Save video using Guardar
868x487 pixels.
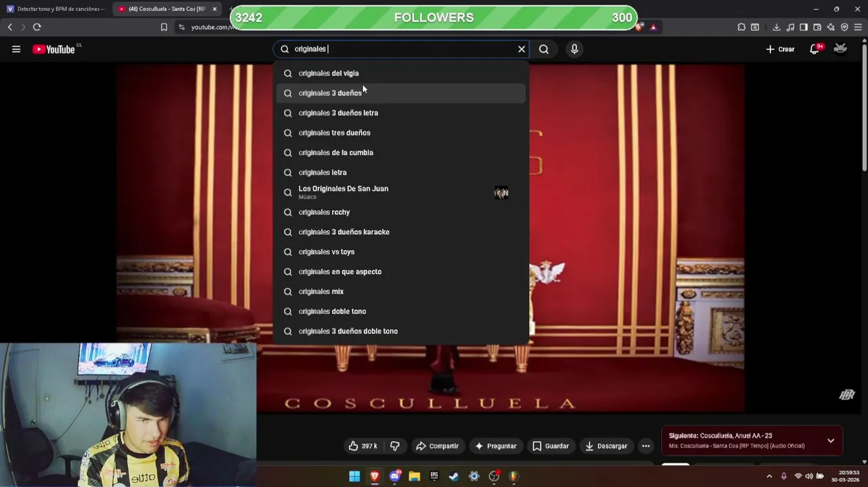[550, 446]
